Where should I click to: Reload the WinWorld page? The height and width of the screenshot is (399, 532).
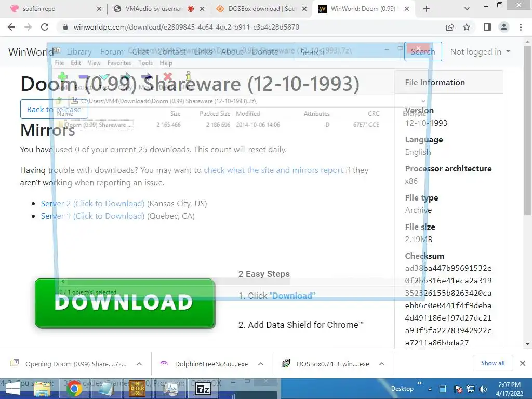[45, 27]
